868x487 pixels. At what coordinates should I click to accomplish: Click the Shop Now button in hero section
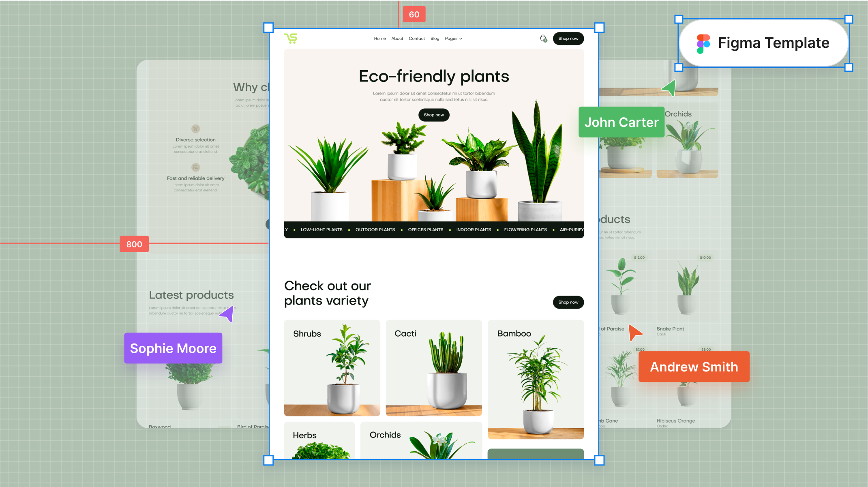click(433, 115)
